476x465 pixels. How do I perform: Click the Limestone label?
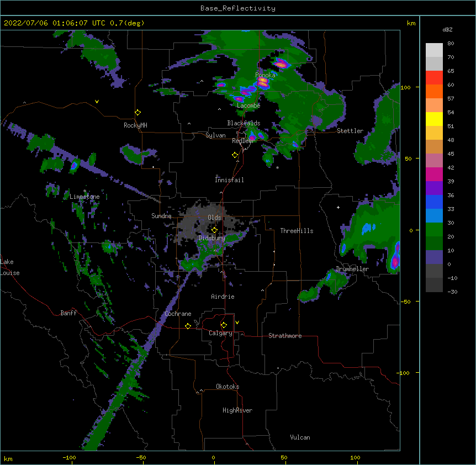[84, 197]
